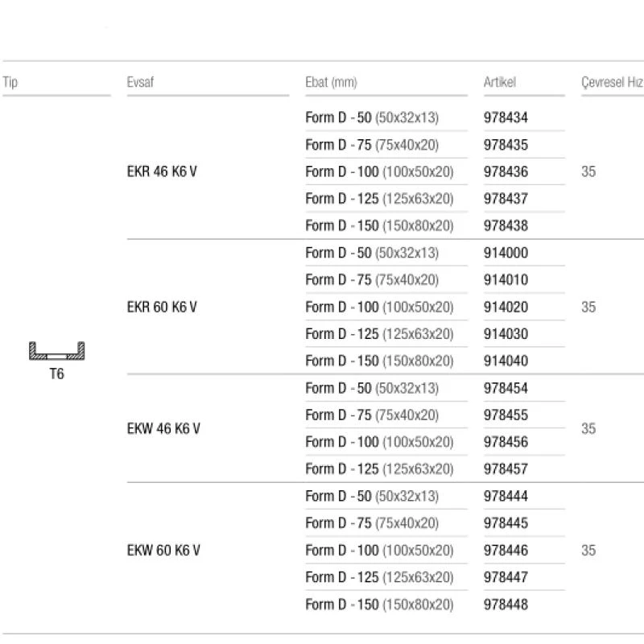Select the Tip column header
The width and height of the screenshot is (644, 644).
(10, 82)
